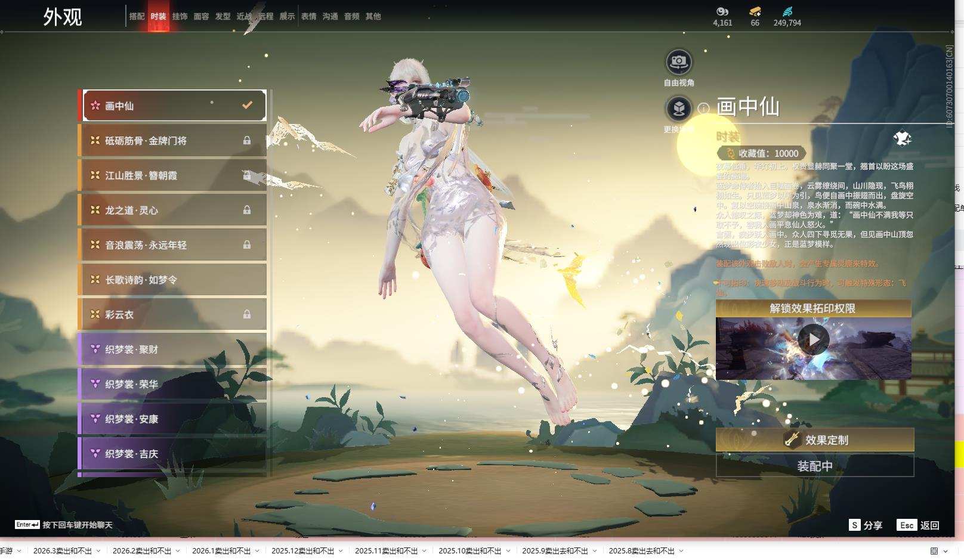Click the key icon on 效果定制 button

click(x=792, y=440)
